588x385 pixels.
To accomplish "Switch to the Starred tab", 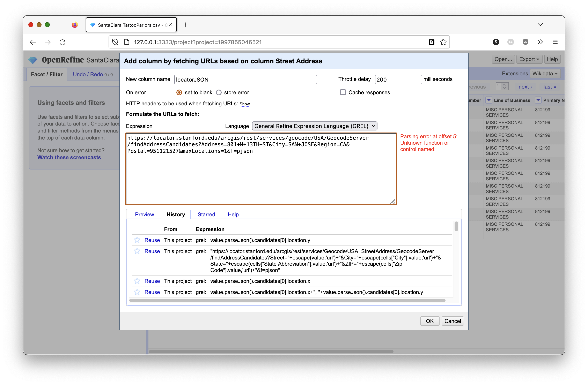I will [x=206, y=214].
